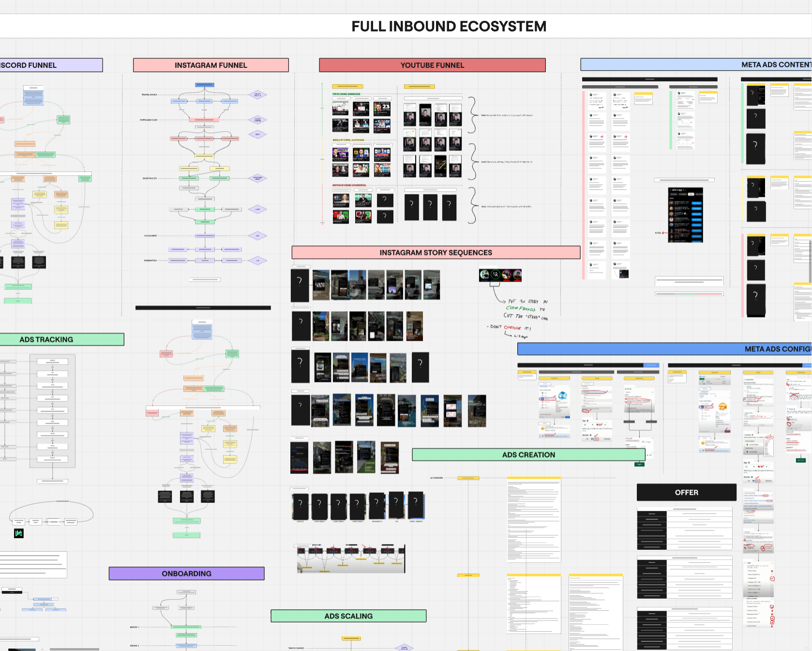Click the green ADS CREATION banner
The width and height of the screenshot is (812, 651).
point(528,454)
